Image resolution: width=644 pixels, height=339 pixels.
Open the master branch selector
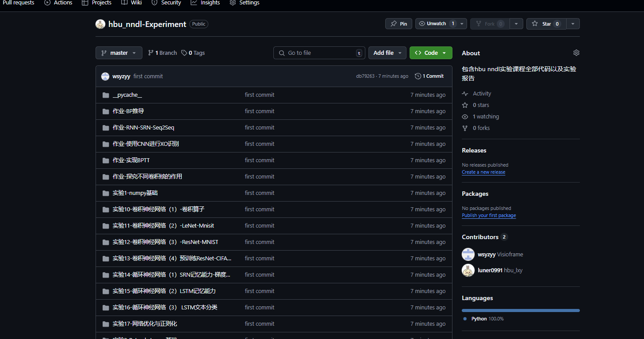click(119, 53)
